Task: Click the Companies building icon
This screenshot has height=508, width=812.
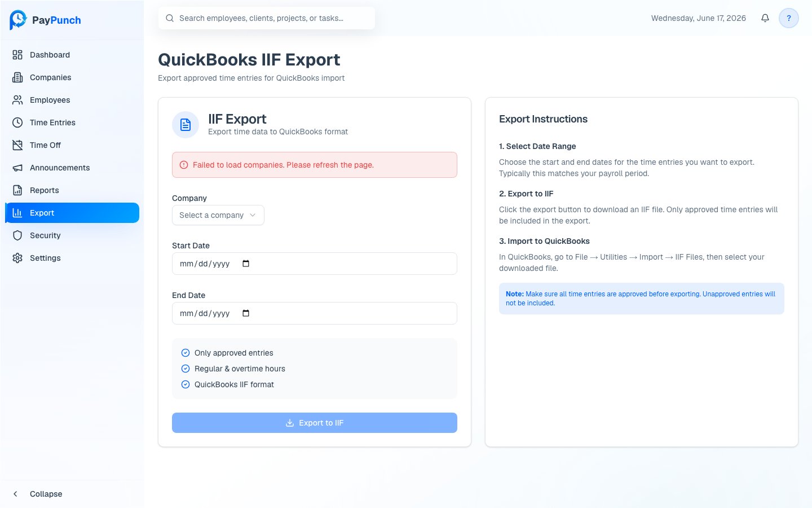Action: 17,77
